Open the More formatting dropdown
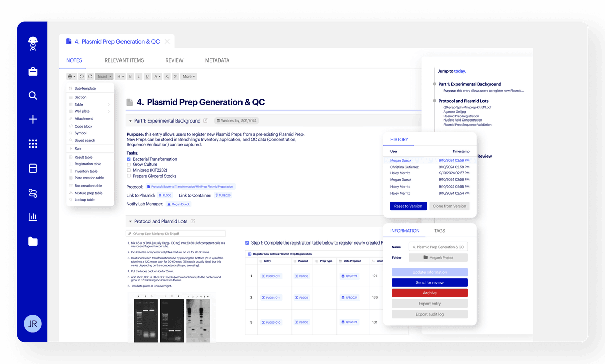605x364 pixels. 189,76
